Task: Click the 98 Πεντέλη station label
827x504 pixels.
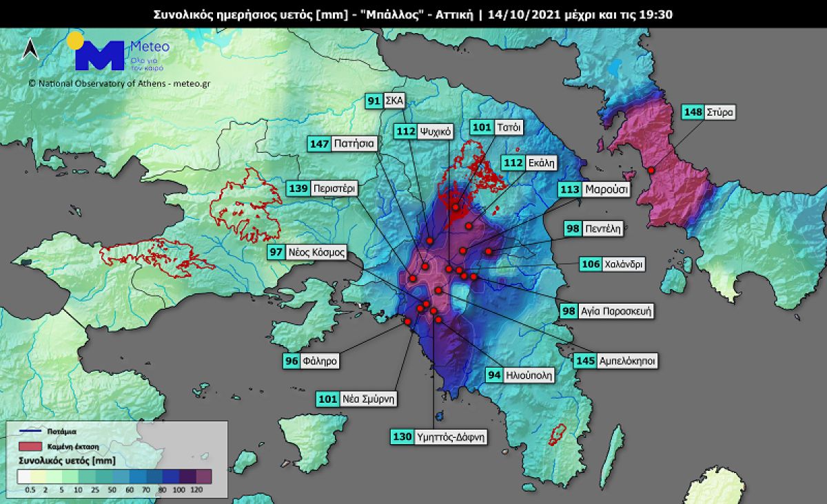Action: [593, 229]
